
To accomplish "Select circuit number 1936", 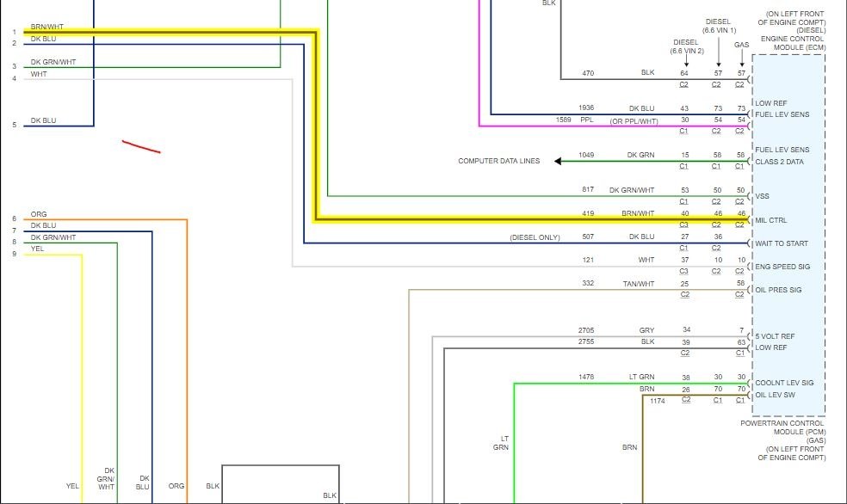I will tap(586, 108).
